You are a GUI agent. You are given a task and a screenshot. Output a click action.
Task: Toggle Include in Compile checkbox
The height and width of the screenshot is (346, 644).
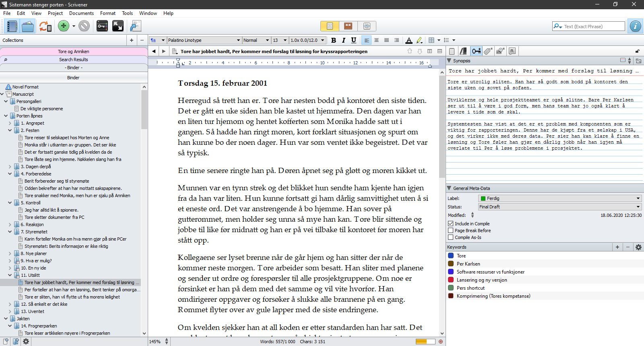pyautogui.click(x=450, y=224)
